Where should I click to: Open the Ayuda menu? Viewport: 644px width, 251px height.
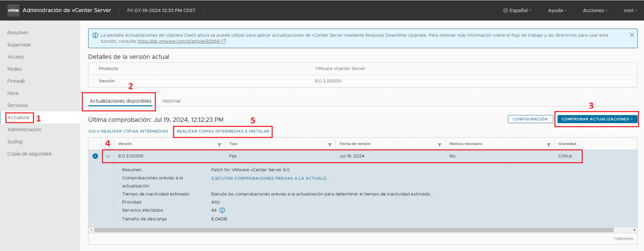(x=557, y=10)
